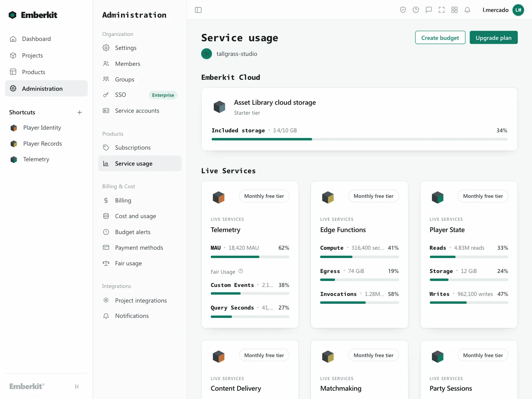Click the Upgrade plan button
Screen dimensions: 532x399
click(x=494, y=38)
